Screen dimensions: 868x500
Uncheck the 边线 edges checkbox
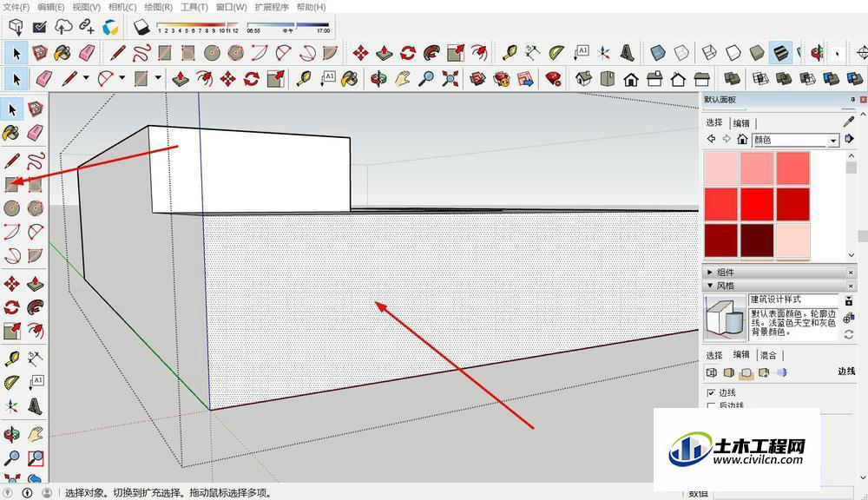(x=712, y=392)
